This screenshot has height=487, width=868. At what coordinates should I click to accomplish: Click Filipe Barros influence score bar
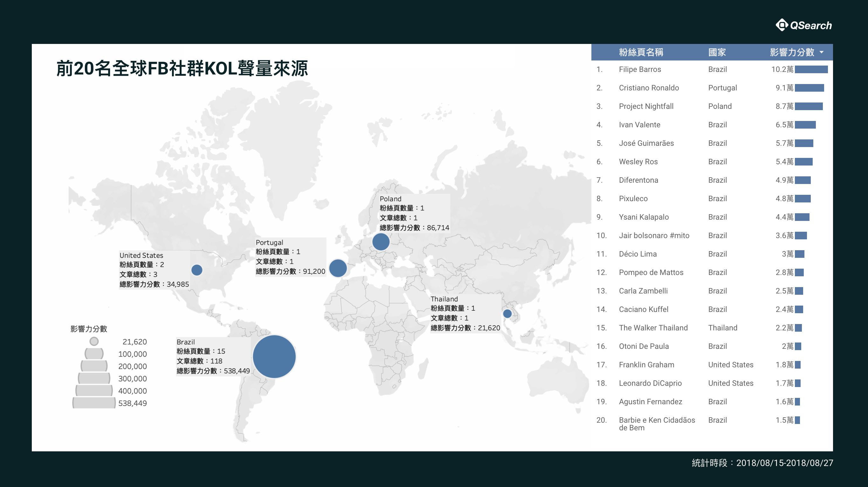(x=811, y=69)
